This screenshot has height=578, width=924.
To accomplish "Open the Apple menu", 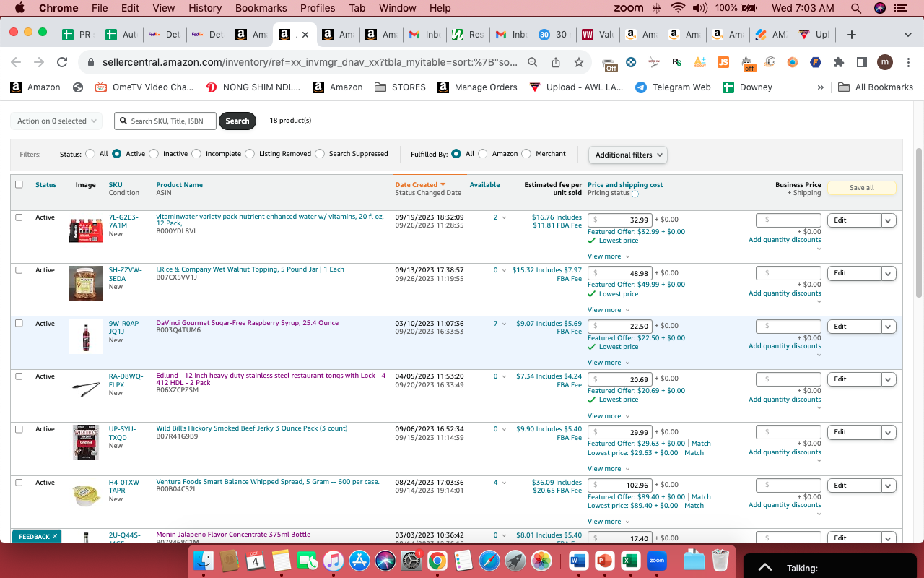I will click(19, 8).
